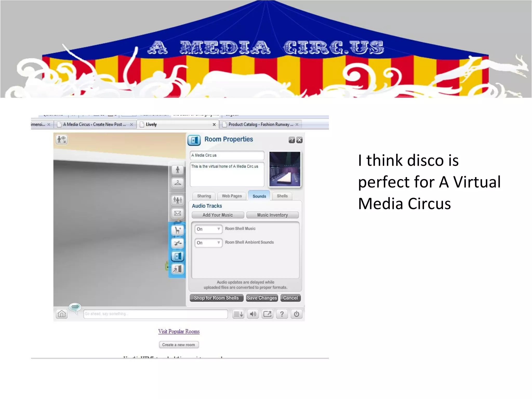Close the Product Catalog browser tab

[x=297, y=125]
